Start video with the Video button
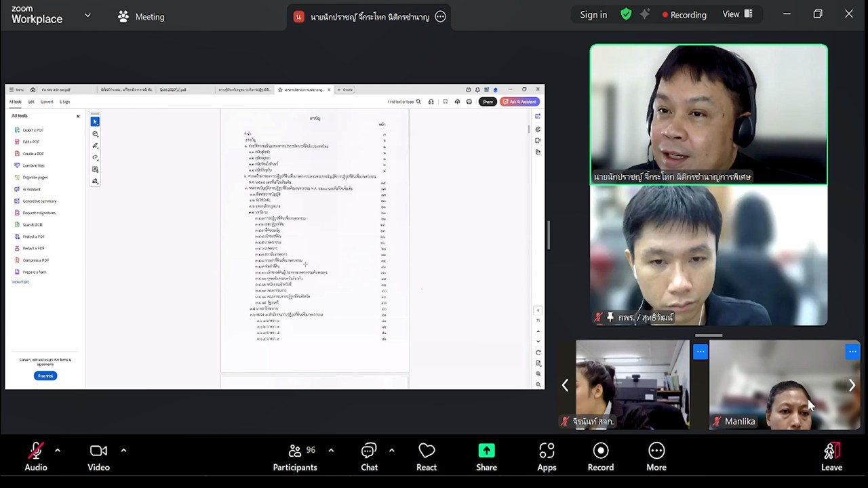The image size is (868, 488). pyautogui.click(x=98, y=457)
